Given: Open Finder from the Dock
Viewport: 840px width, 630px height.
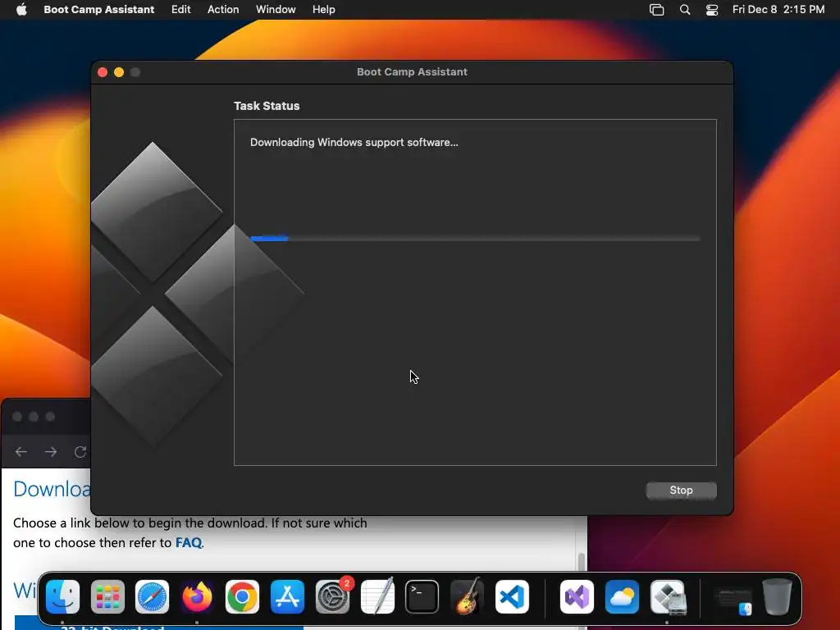Looking at the screenshot, I should (x=62, y=596).
